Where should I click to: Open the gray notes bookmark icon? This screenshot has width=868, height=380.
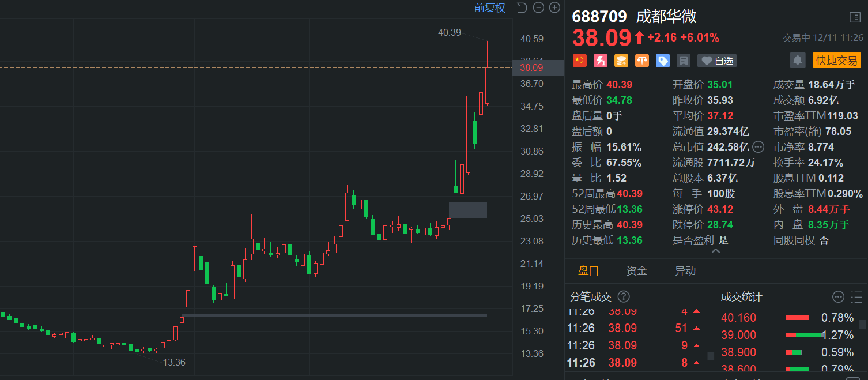pos(683,61)
